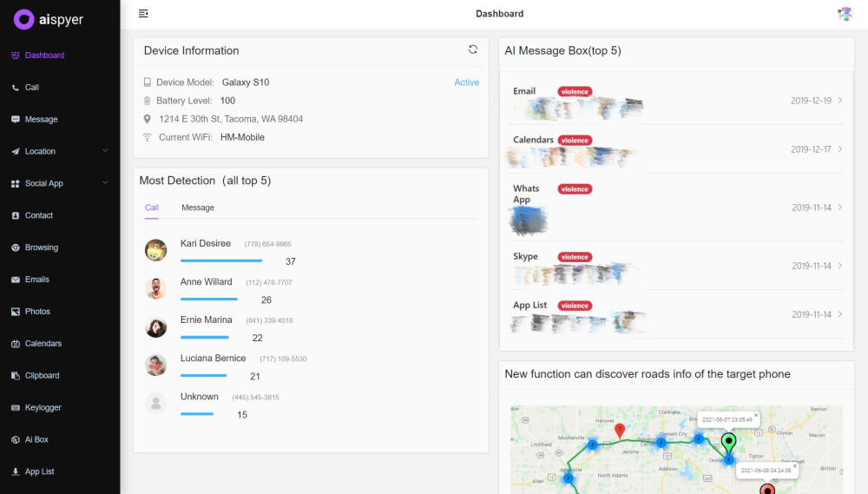Close the 2021-06-07 23:35:49 map popup
The width and height of the screenshot is (868, 494).
(756, 415)
